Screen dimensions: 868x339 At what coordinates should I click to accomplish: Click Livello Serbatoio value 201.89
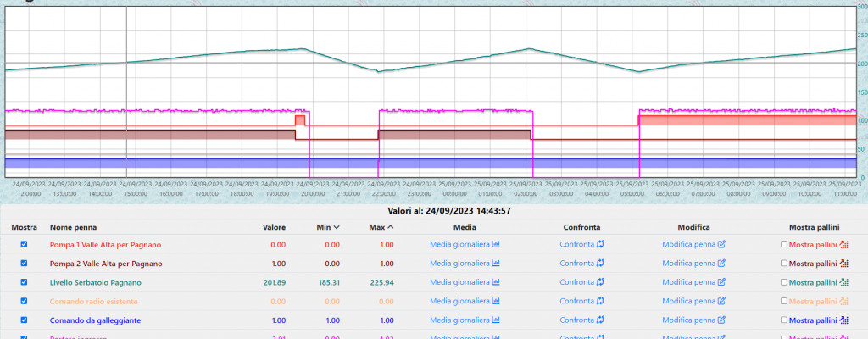point(275,282)
